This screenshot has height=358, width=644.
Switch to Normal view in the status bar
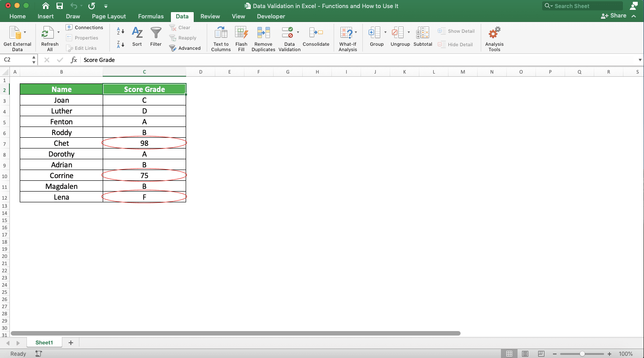[x=509, y=354]
